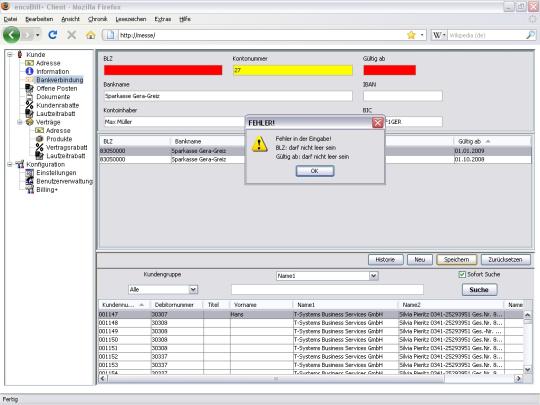Reload the page with the refresh icon

point(53,35)
